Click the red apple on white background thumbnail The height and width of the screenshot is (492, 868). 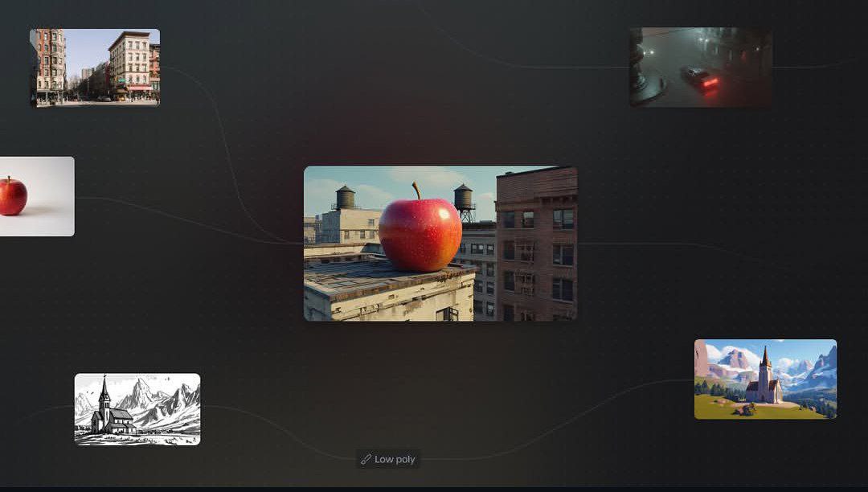pyautogui.click(x=32, y=197)
